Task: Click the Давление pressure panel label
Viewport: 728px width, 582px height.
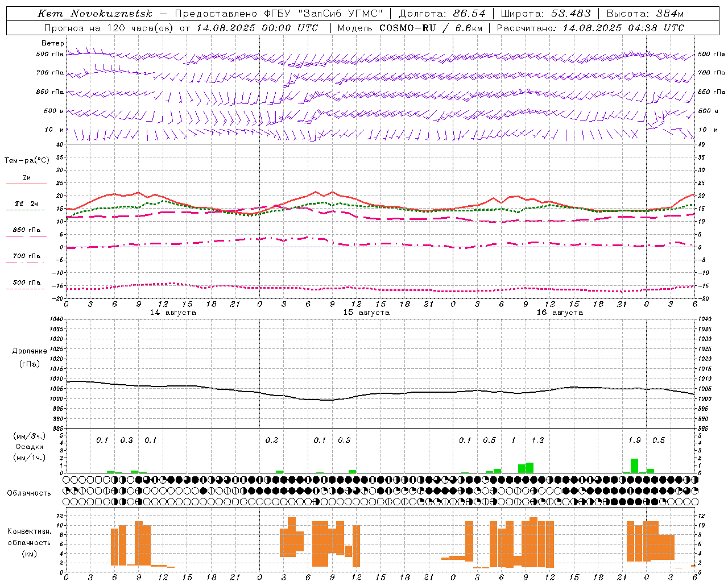Action: (30, 351)
